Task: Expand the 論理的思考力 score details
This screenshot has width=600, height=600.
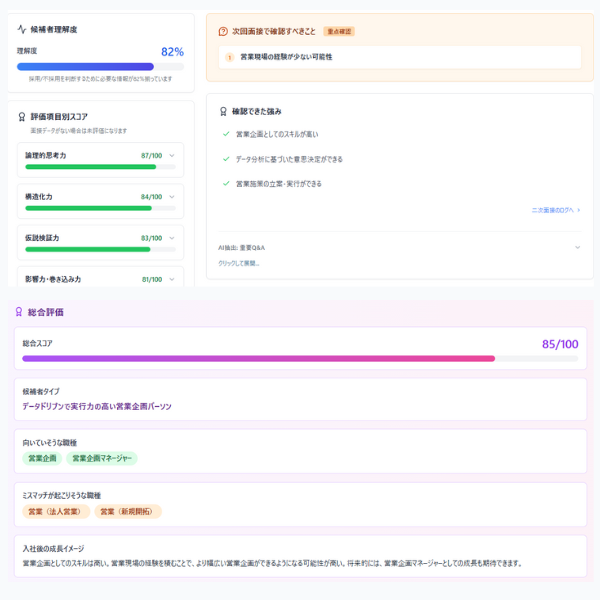Action: (x=172, y=155)
